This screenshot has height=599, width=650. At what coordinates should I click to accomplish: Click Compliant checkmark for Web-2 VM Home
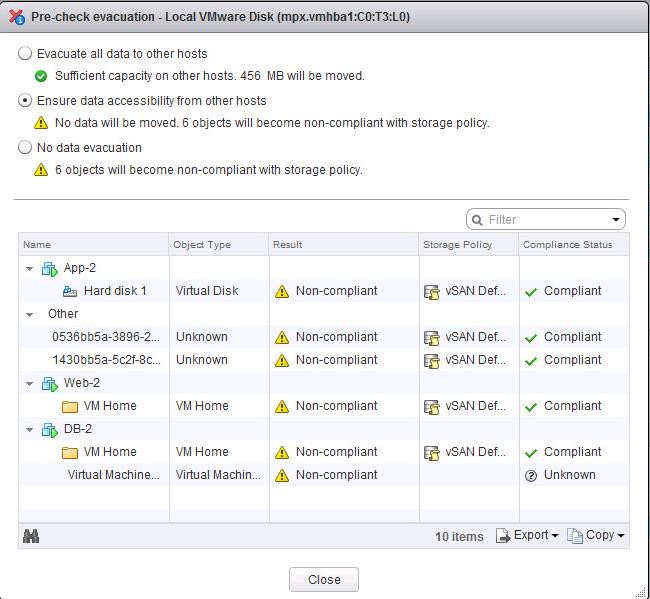[x=531, y=407]
